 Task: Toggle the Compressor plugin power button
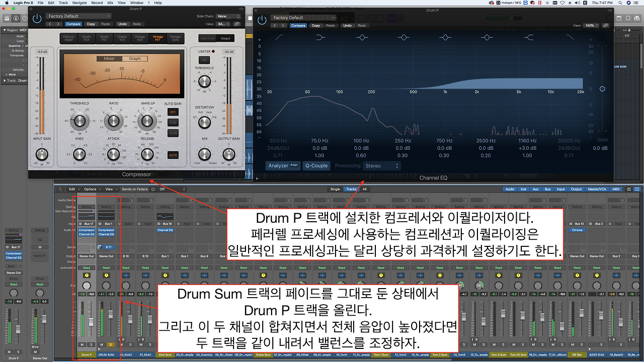pos(37,19)
